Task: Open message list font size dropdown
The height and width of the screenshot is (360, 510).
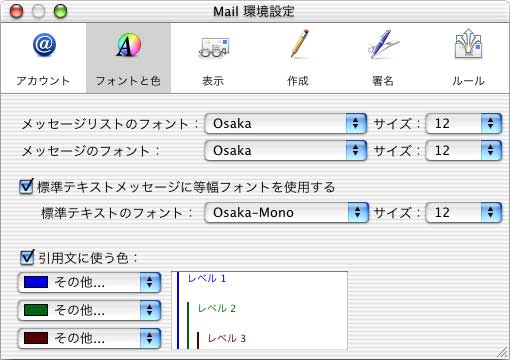Action: pyautogui.click(x=464, y=124)
